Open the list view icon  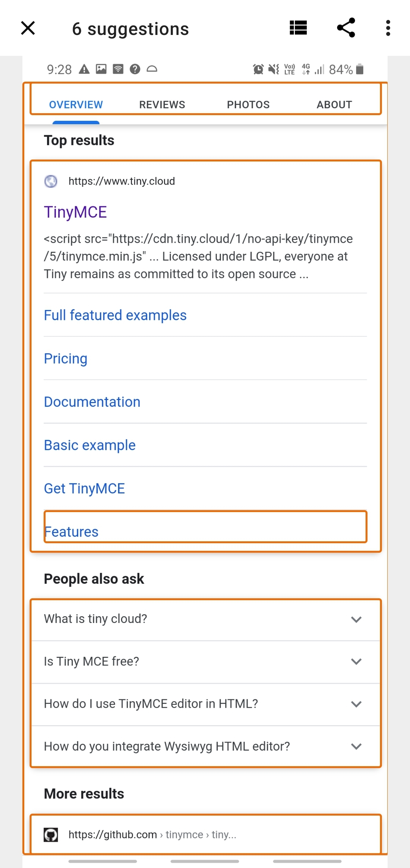[298, 28]
